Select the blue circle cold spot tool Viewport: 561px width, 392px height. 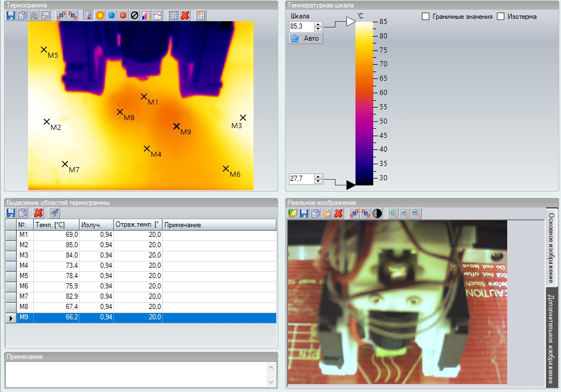[112, 15]
